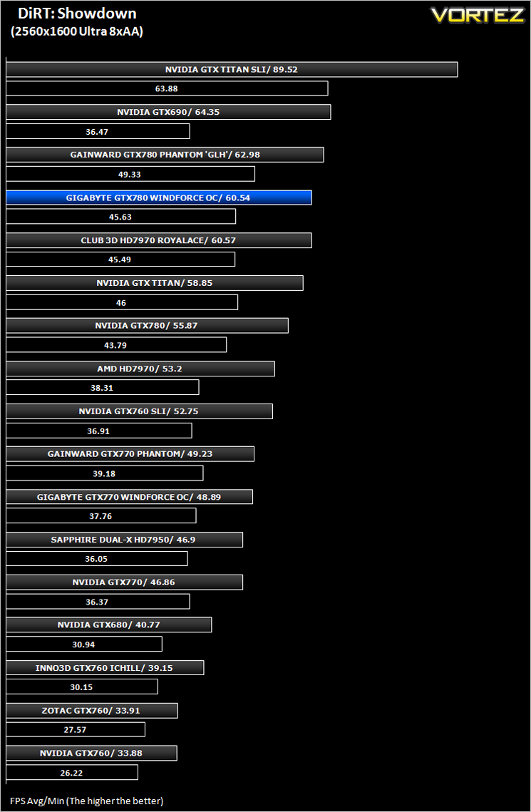The width and height of the screenshot is (531, 812).
Task: Select GIGABYTE GTX770 WINDFORCE OC/ 48.89 bar
Action: coord(130,497)
